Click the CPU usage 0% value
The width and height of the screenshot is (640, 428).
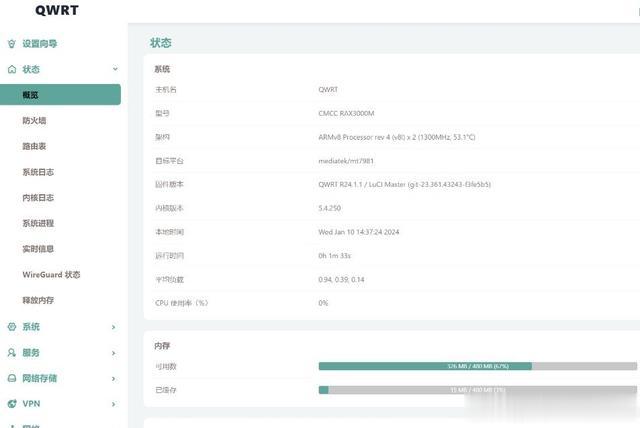pos(323,303)
